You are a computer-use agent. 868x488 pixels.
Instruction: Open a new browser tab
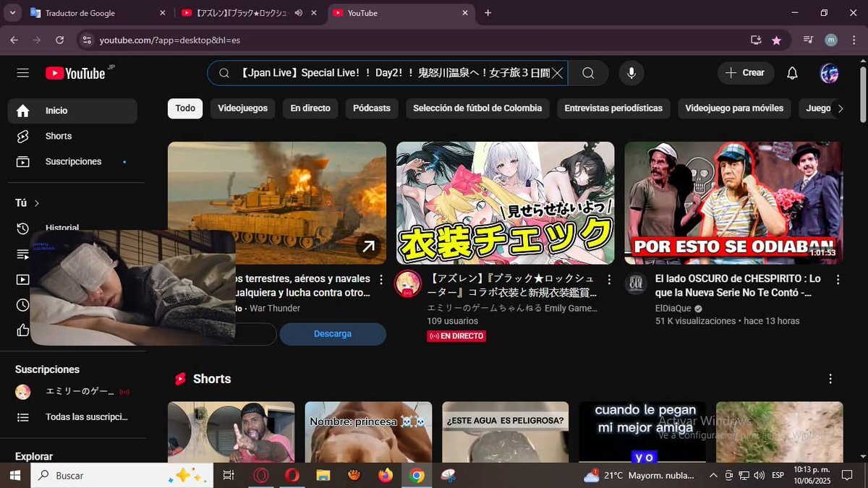click(488, 13)
